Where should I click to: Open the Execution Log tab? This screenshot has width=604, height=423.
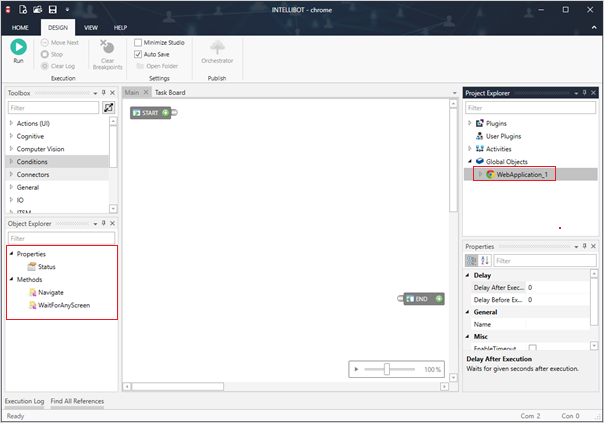(x=24, y=401)
